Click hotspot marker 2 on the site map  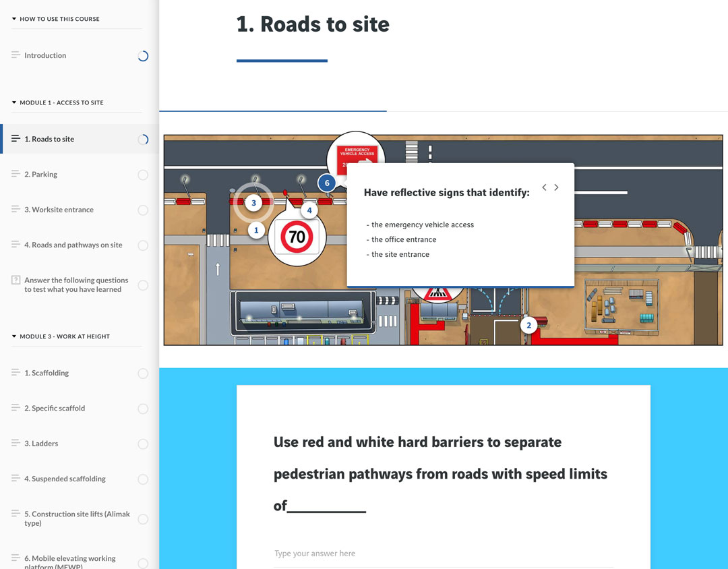tap(529, 325)
